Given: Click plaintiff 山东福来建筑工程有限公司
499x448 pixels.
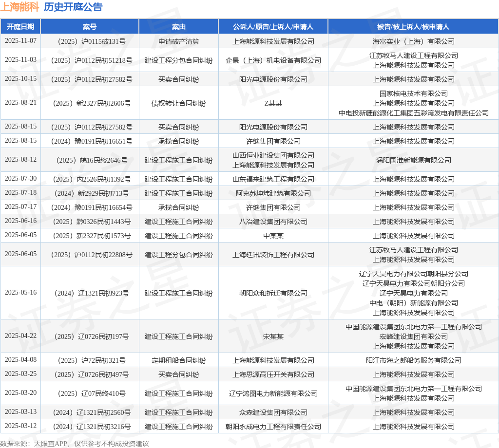Looking at the screenshot, I should [x=273, y=179].
